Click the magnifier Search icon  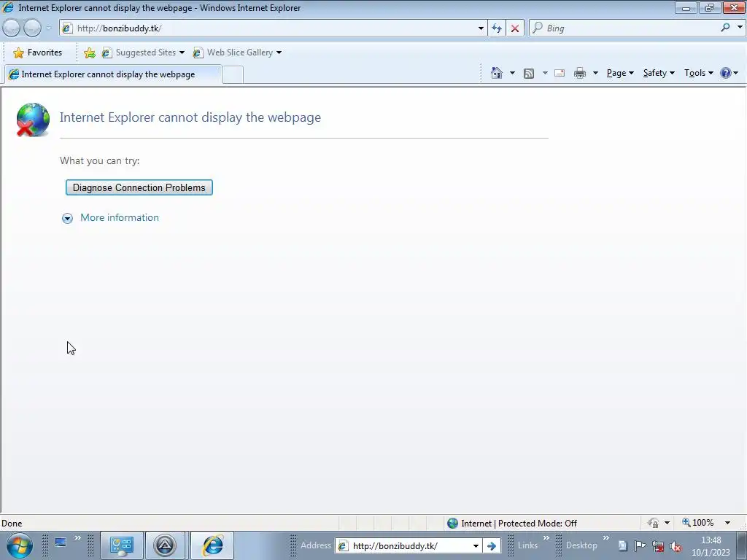725,28
